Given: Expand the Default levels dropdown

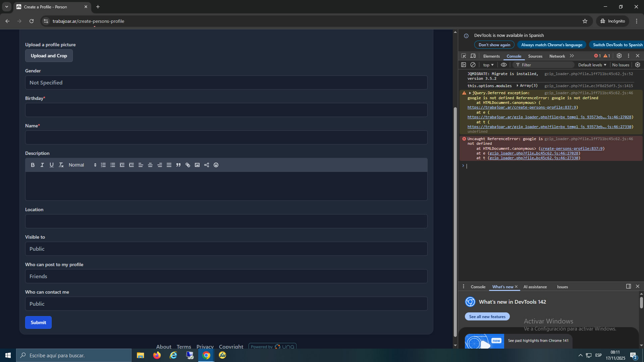Looking at the screenshot, I should 592,65.
